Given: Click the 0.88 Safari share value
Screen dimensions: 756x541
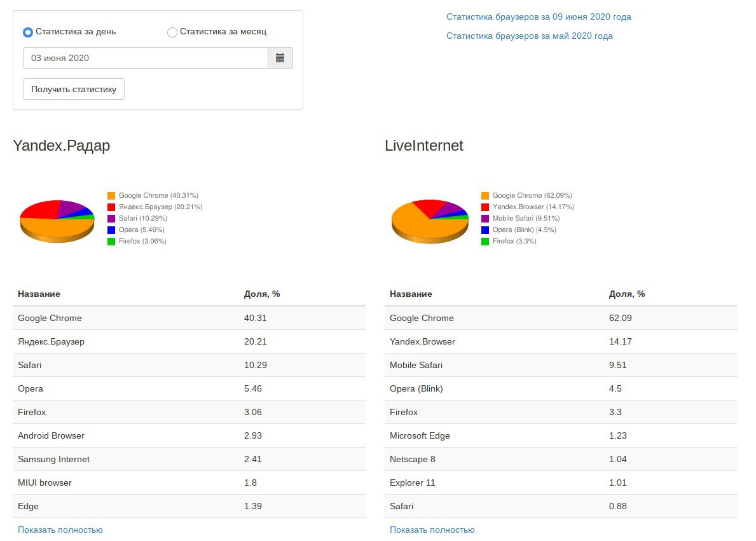Looking at the screenshot, I should click(x=617, y=506).
